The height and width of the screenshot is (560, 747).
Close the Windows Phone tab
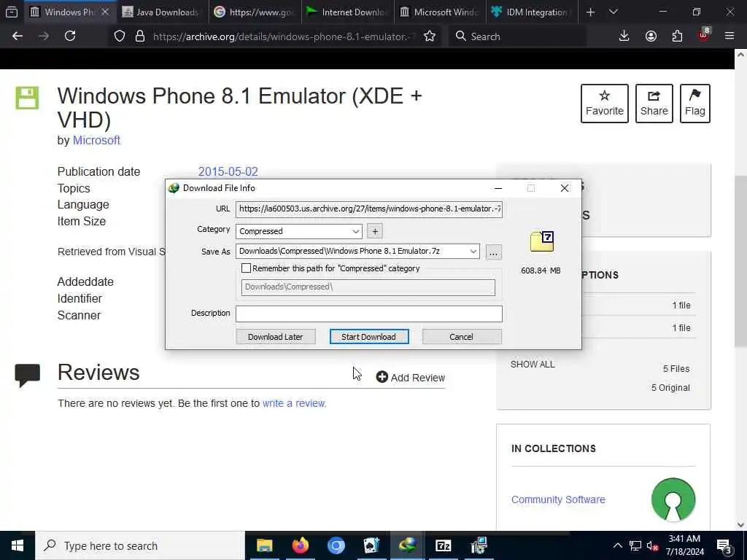[105, 12]
